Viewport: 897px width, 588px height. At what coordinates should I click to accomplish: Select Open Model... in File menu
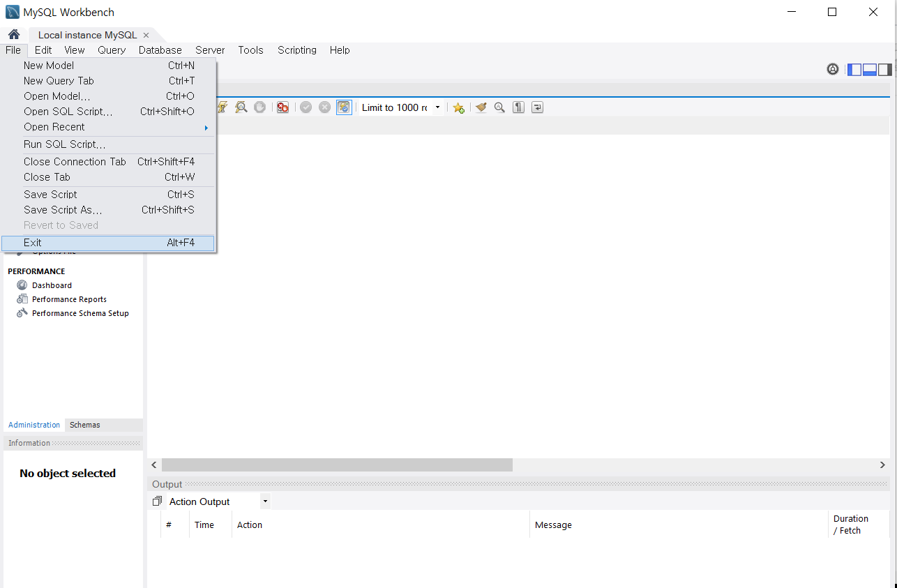pos(109,96)
